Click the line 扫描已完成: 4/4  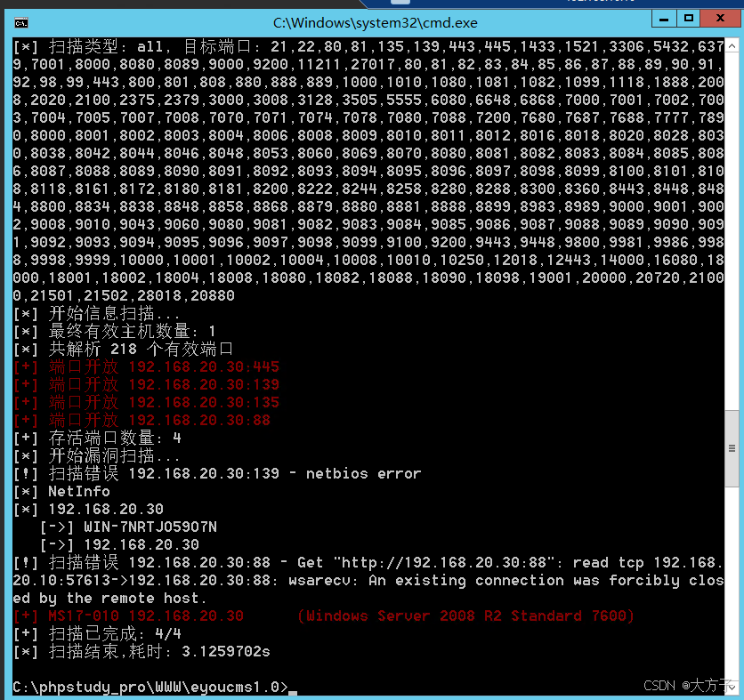(x=97, y=633)
